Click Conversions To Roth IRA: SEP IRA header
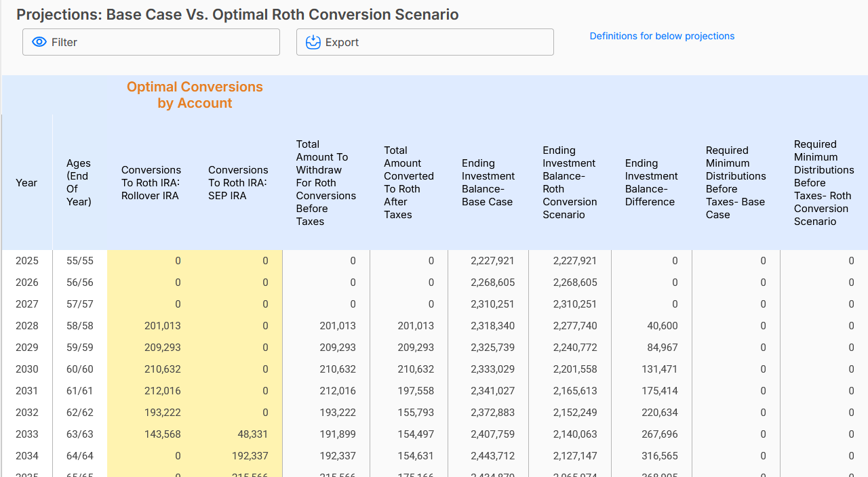Screen dimensions: 868x477 [x=238, y=183]
